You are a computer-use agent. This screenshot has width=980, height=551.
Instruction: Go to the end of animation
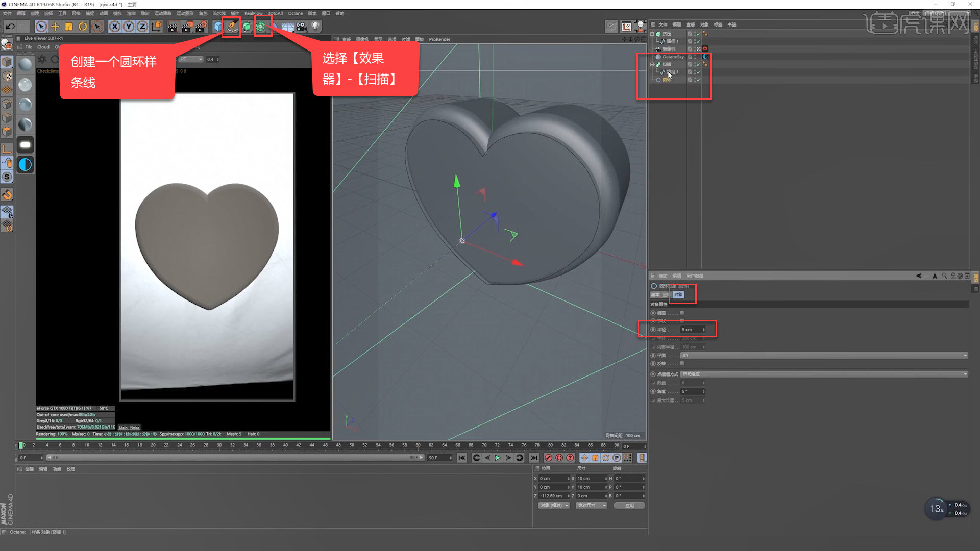[x=534, y=458]
